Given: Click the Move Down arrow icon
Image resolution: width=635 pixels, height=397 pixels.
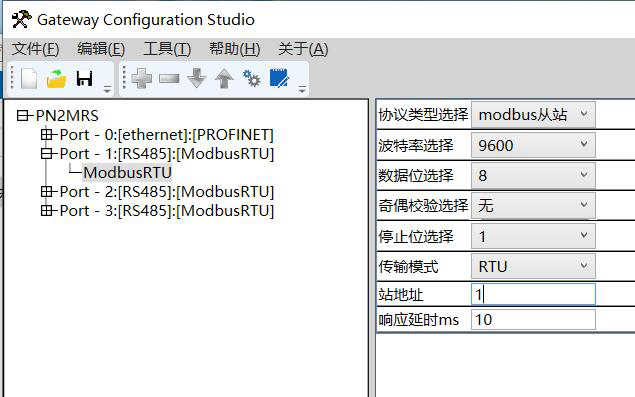Looking at the screenshot, I should click(x=197, y=78).
